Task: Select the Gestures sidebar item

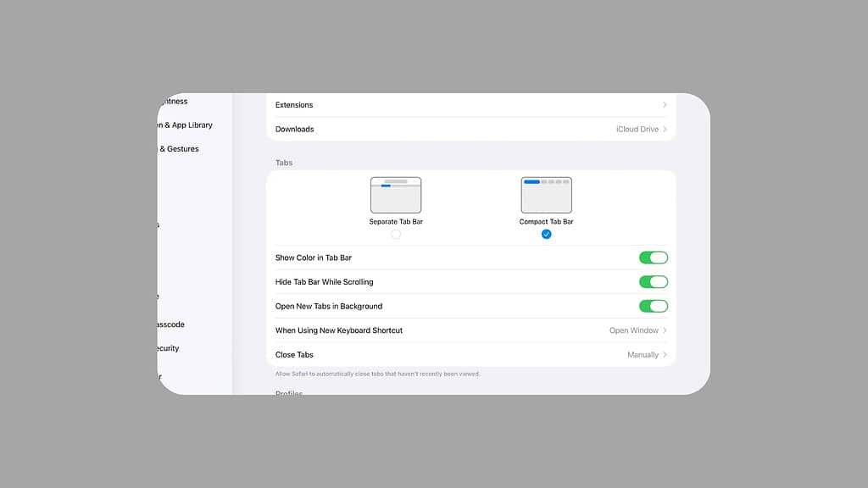Action: click(179, 149)
